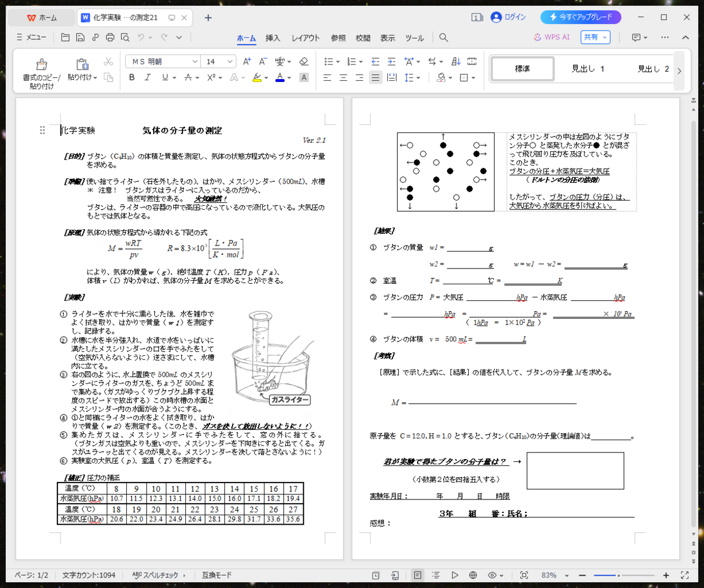704x588 pixels.
Task: Cut selection with the scissors icon
Action: pos(108,61)
